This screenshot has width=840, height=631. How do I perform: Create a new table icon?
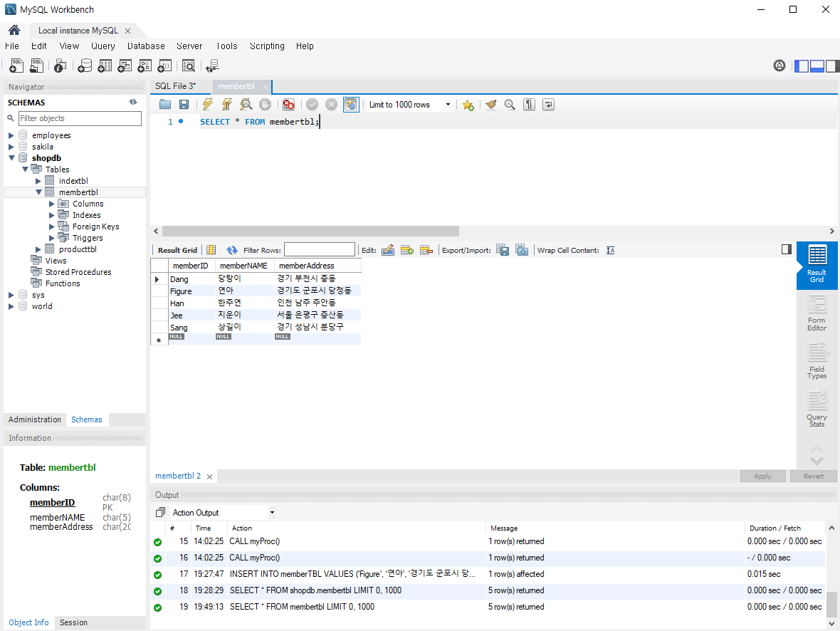click(105, 66)
